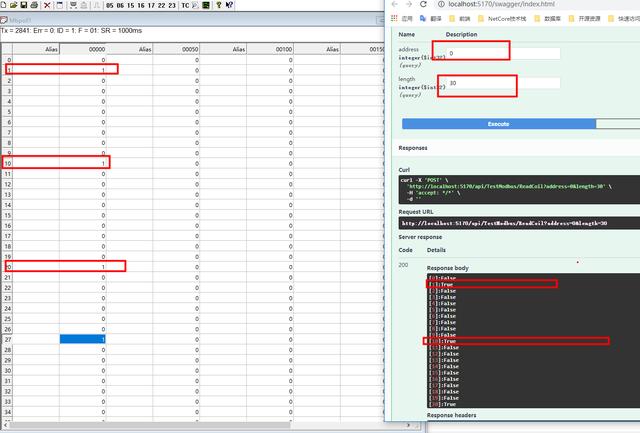Click the address parameter input field
640x433 pixels.
coord(503,53)
